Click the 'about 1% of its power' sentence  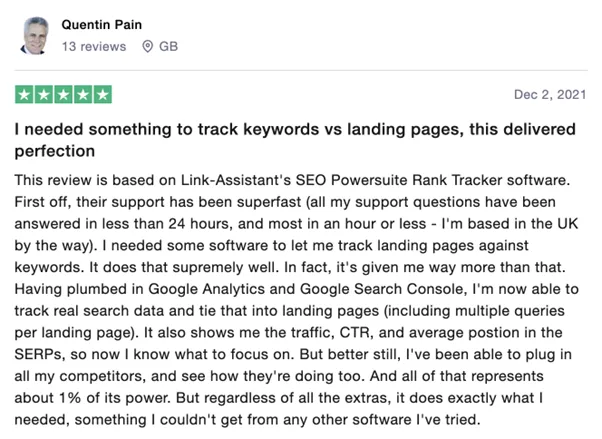(x=92, y=398)
